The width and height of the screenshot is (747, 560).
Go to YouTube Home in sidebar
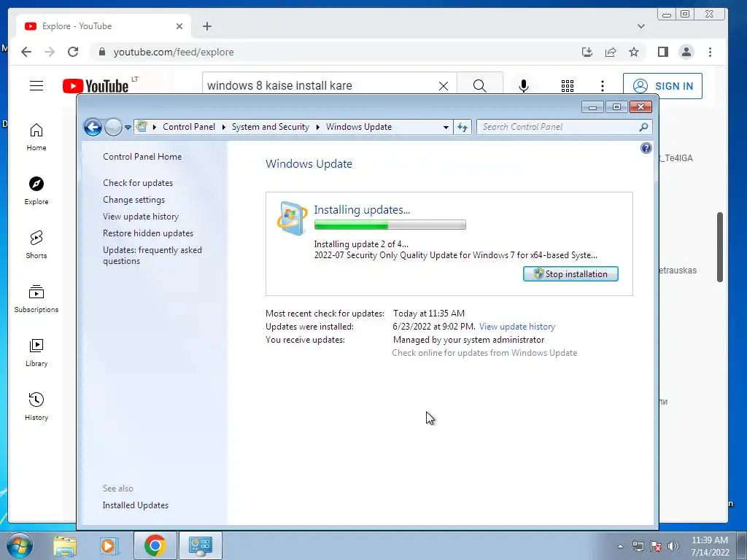click(36, 137)
